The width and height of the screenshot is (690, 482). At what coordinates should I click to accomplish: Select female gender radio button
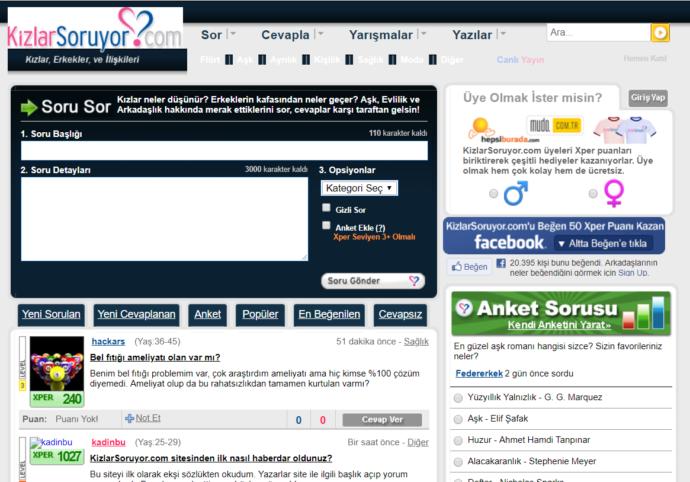(593, 194)
